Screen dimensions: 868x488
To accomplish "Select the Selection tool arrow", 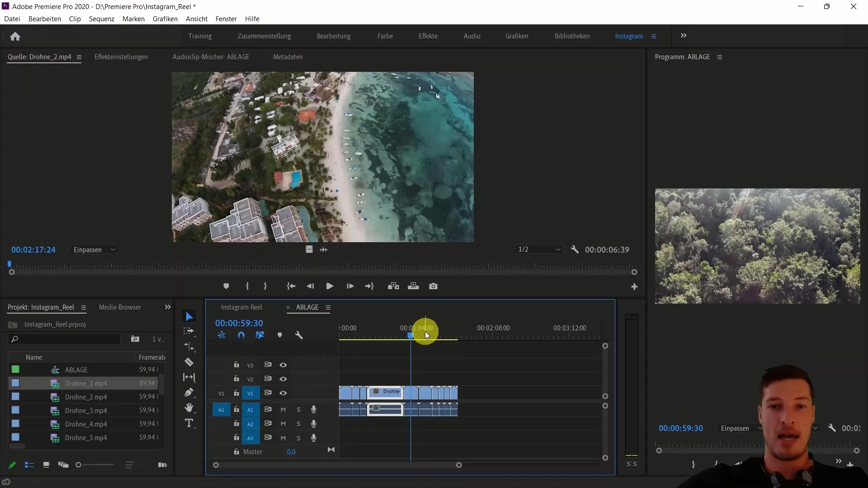I will (x=189, y=317).
